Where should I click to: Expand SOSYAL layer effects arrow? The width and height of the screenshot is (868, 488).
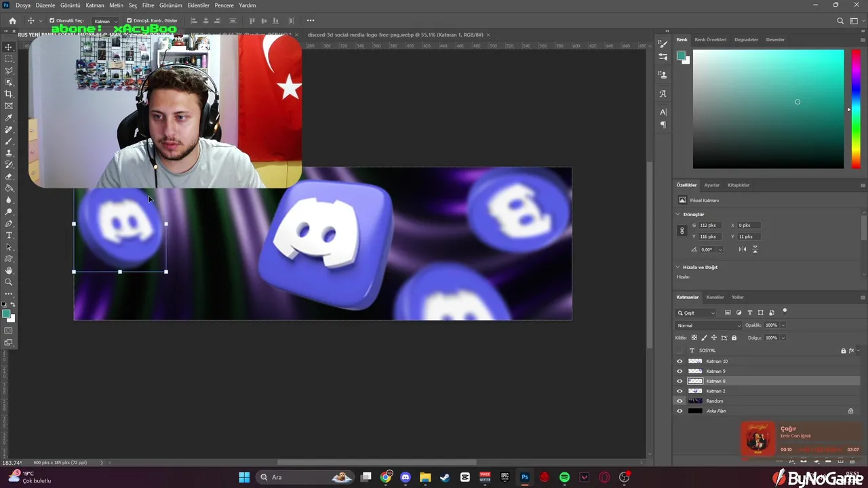pyautogui.click(x=859, y=350)
